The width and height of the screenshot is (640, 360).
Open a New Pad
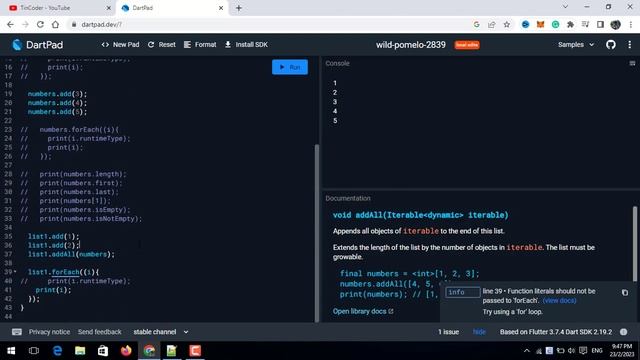(x=120, y=44)
